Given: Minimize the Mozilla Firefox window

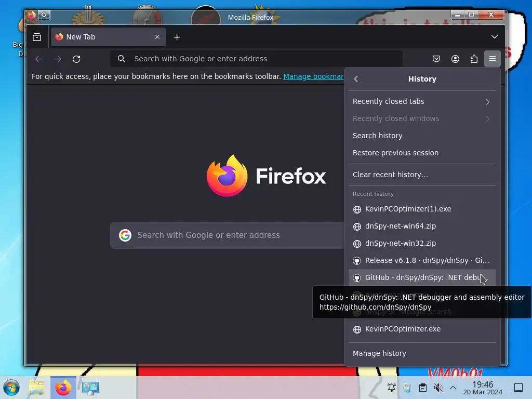Looking at the screenshot, I should (x=458, y=15).
